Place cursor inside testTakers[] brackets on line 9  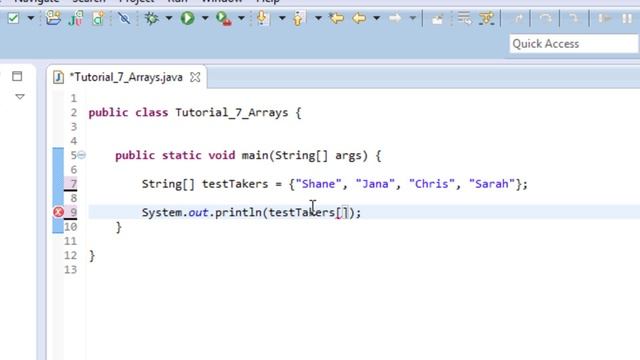pos(342,212)
